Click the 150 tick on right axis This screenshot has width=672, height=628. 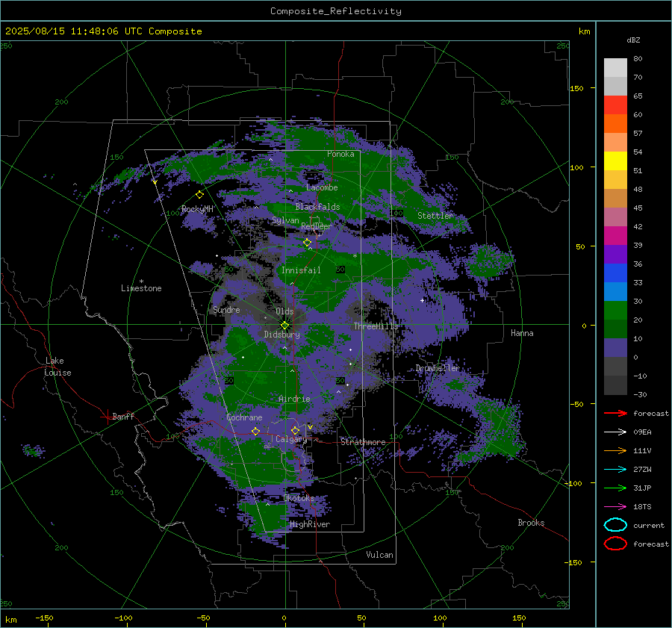click(x=576, y=88)
